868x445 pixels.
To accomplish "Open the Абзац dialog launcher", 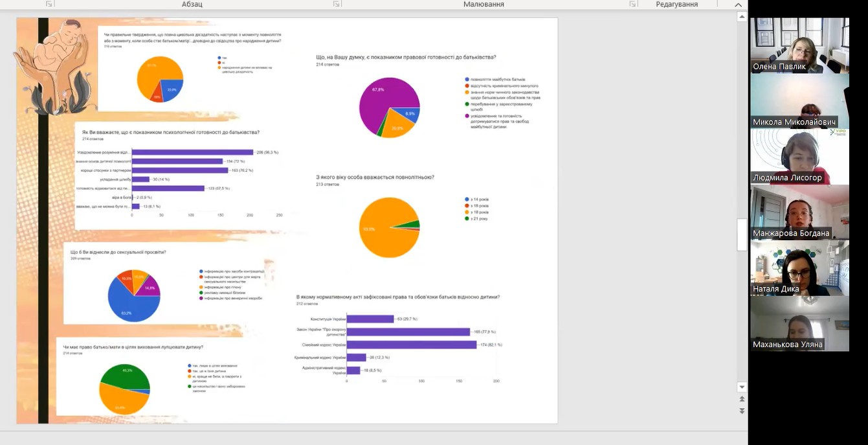I will pos(337,5).
